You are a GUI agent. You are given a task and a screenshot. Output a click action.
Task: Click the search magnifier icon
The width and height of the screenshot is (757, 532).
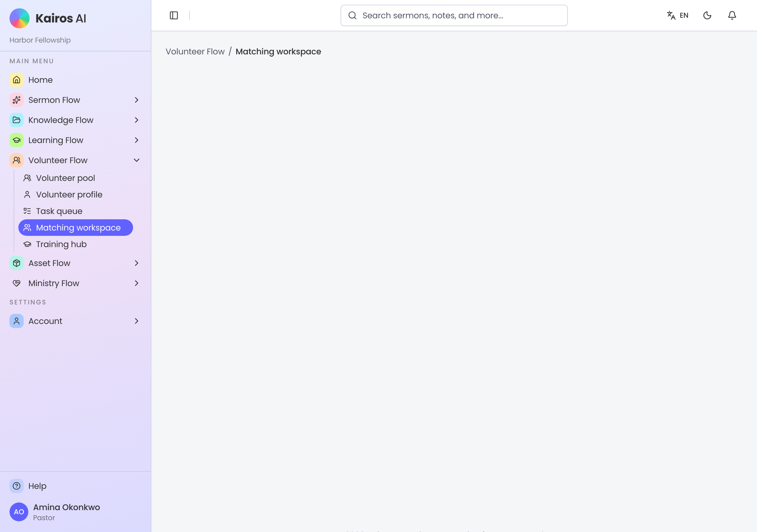tap(352, 15)
